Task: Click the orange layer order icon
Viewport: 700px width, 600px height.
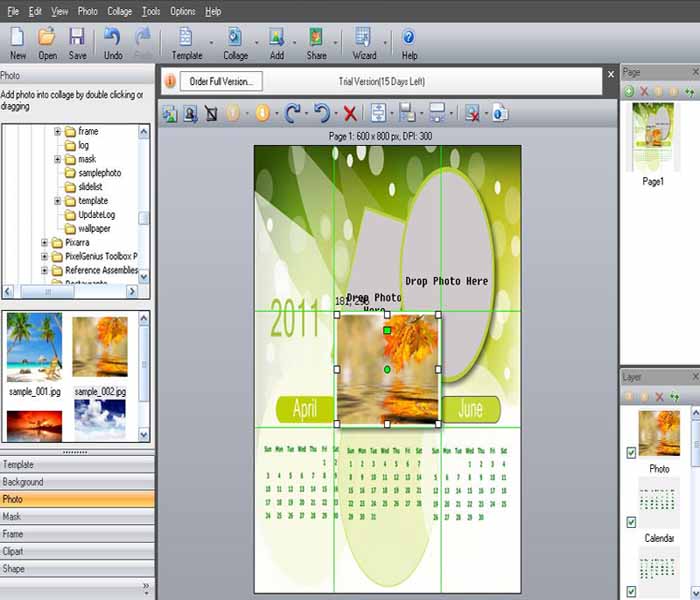Action: (x=262, y=113)
